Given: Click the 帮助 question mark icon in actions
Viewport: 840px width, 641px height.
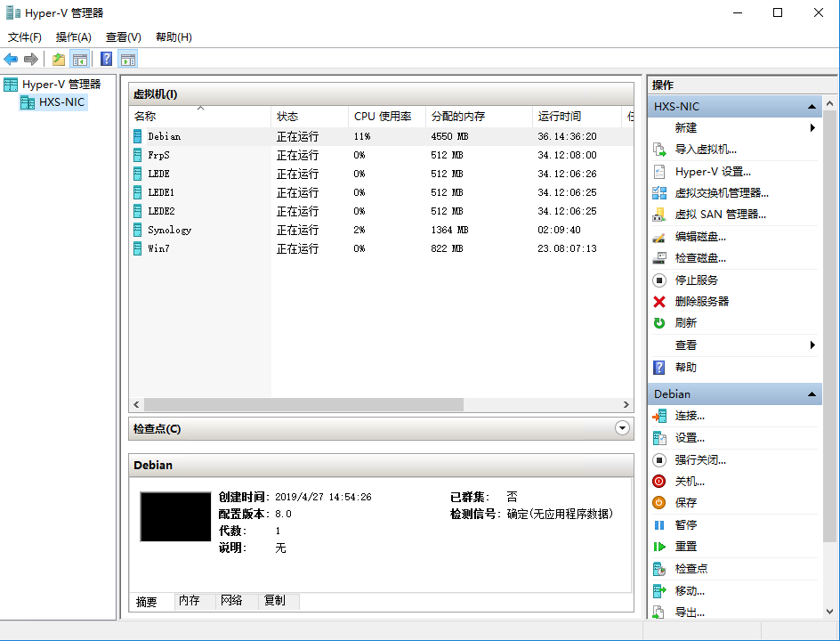Looking at the screenshot, I should 659,368.
